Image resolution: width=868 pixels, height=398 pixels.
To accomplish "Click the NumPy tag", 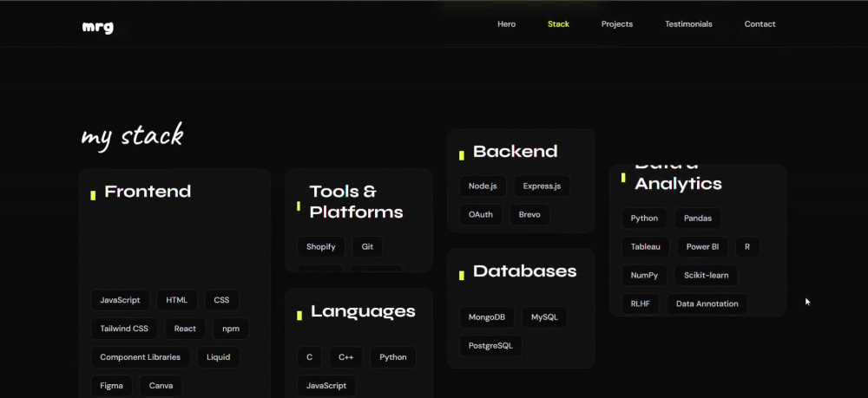I will point(644,275).
